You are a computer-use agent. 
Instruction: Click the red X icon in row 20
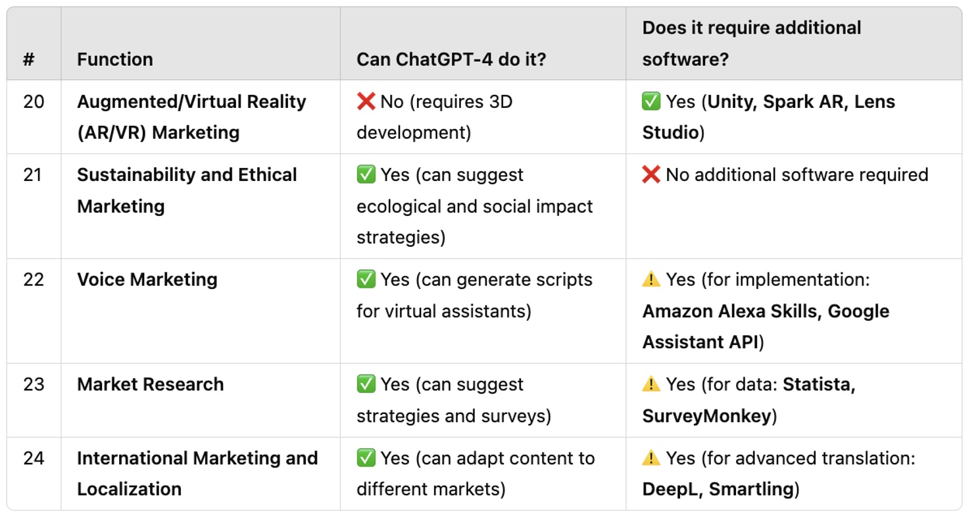coord(366,102)
